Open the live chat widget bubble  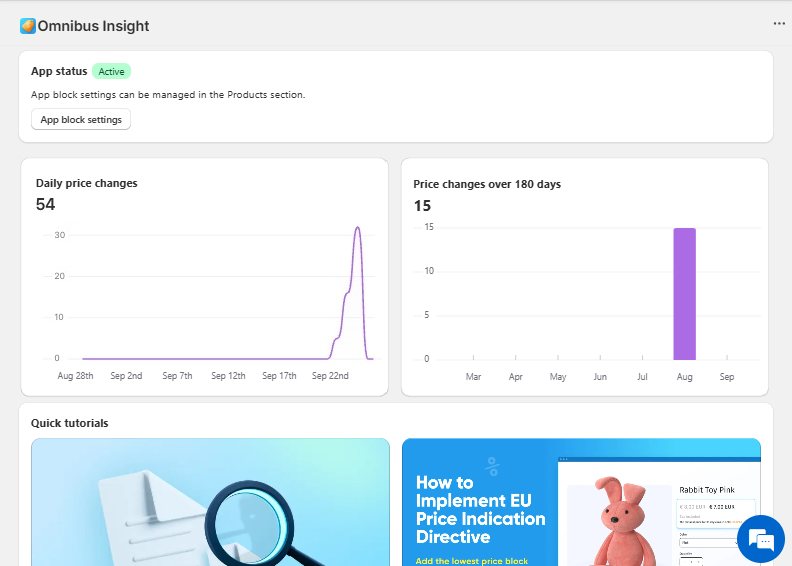(761, 540)
